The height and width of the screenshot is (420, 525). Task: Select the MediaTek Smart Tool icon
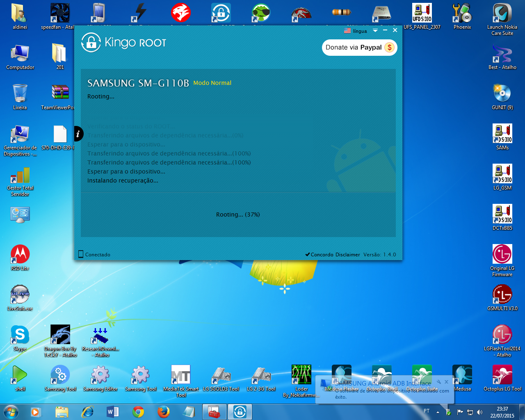pos(181,381)
